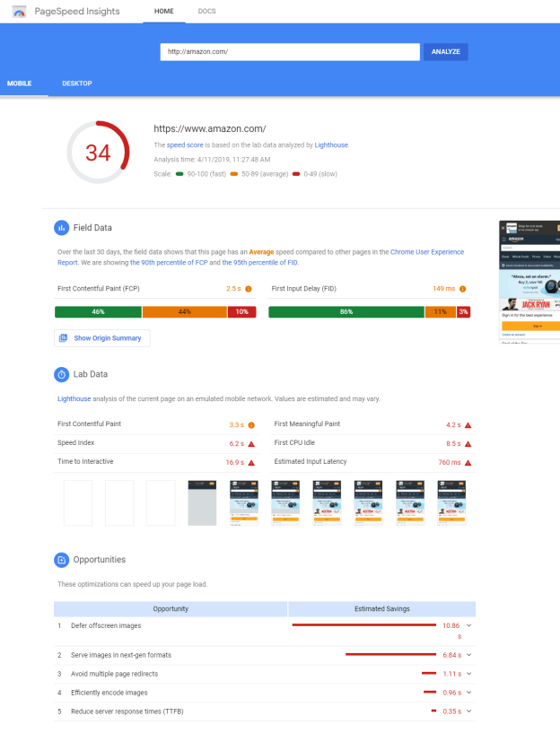Screen dimensions: 560x733
Task: Click the First Contentful Paint 3.3 s status icon
Action: (251, 425)
